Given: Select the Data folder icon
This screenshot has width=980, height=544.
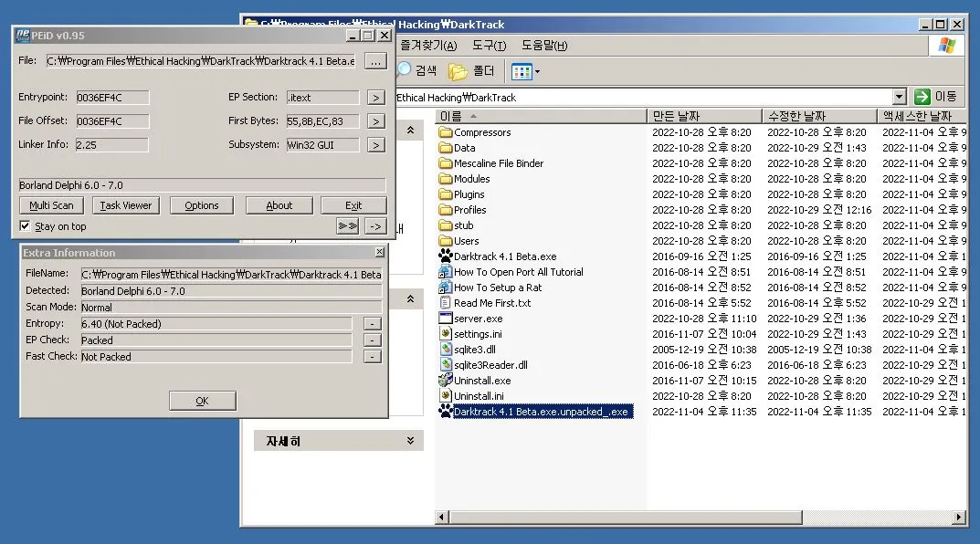Looking at the screenshot, I should click(x=445, y=148).
